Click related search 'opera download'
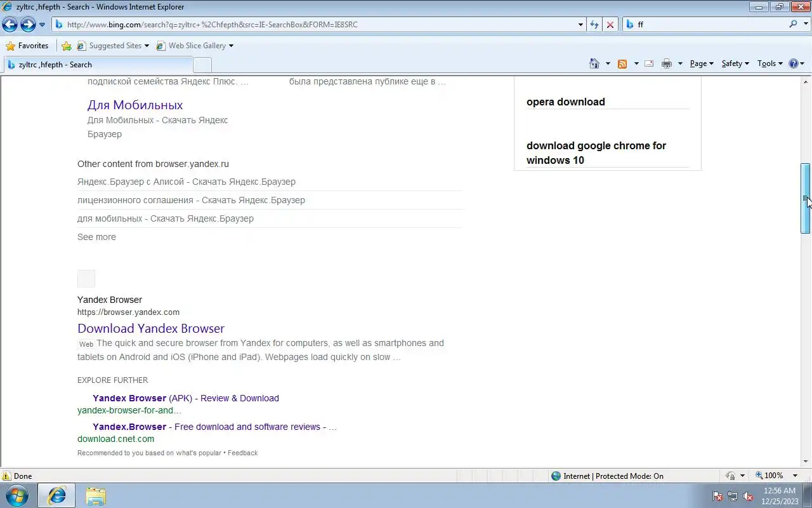The width and height of the screenshot is (812, 508). tap(566, 102)
